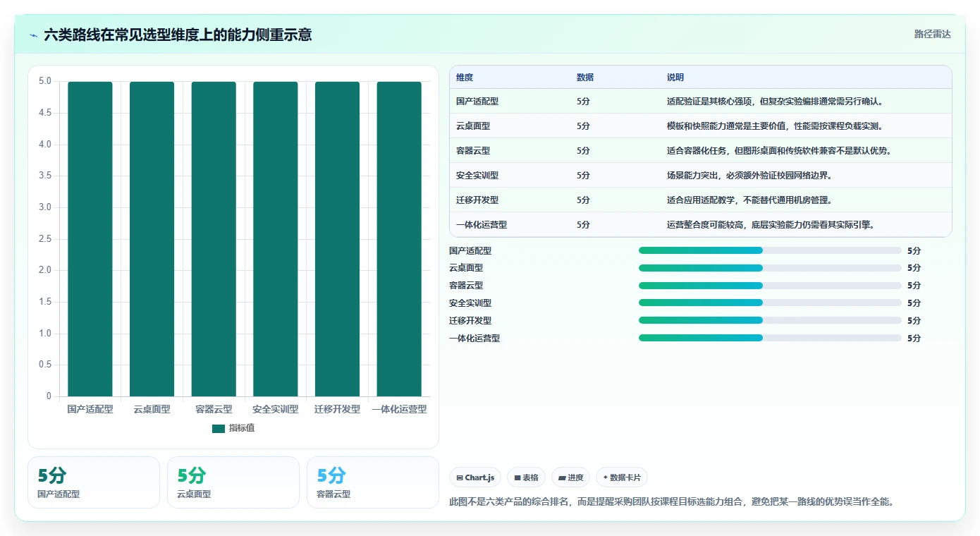
Task: Click the 容器云型 progress bar
Action: (770, 286)
